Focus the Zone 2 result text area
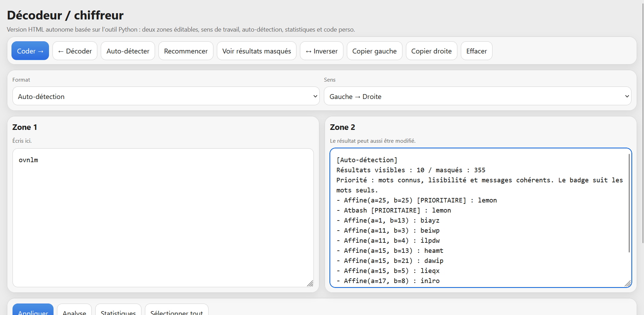Image resolution: width=644 pixels, height=315 pixels. coord(481,218)
